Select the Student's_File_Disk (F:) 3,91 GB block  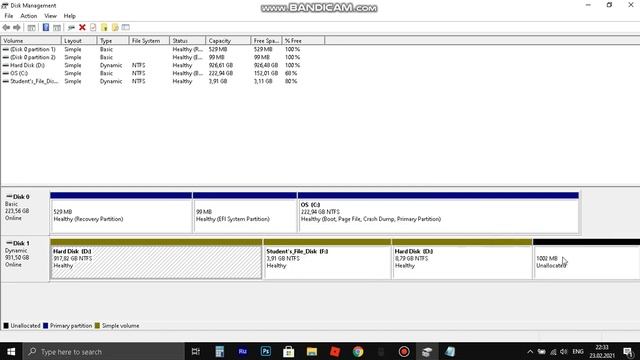pos(327,260)
